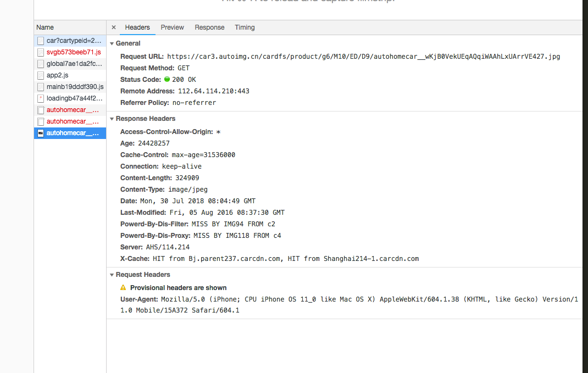
Task: Click the thumbnail icon of selected autohomecar entry
Action: point(40,132)
